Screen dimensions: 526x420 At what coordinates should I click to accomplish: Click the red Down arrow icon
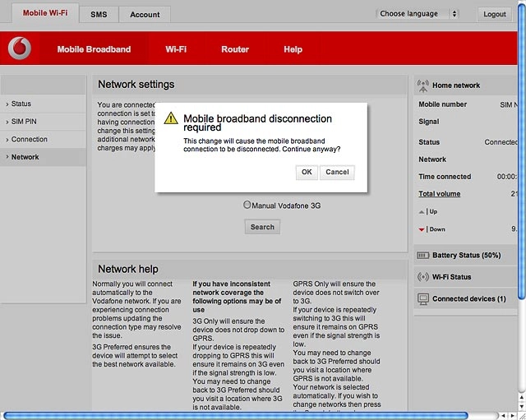tap(422, 230)
